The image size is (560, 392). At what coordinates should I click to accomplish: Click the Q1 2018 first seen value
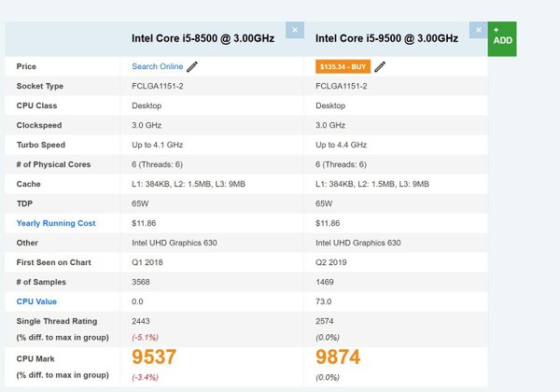(147, 262)
